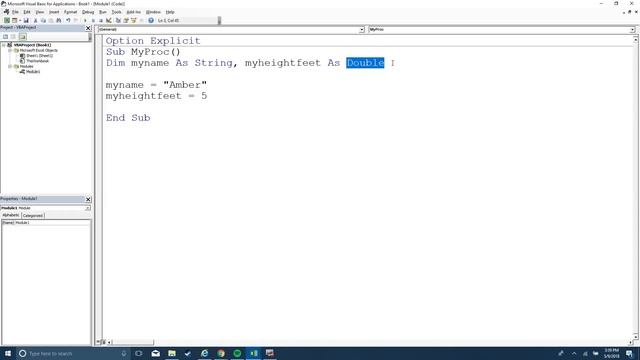Click the "Option Explicit" code line
640x360 pixels.
click(153, 41)
